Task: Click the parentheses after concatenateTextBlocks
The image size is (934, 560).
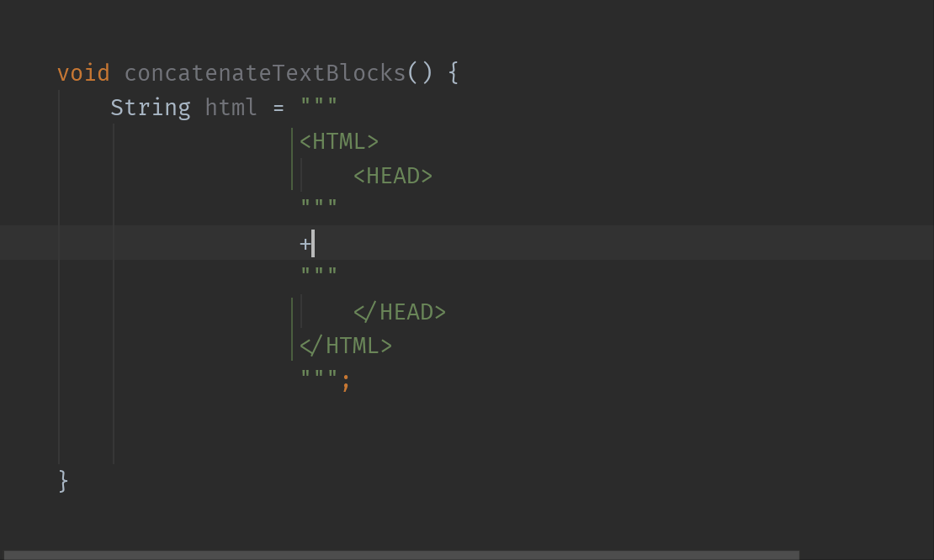Action: [419, 73]
